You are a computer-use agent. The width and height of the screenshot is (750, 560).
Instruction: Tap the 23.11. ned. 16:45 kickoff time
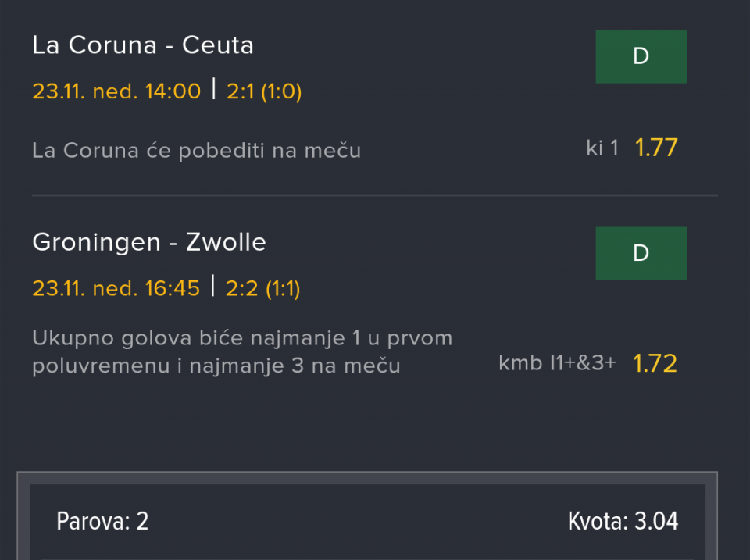116,288
